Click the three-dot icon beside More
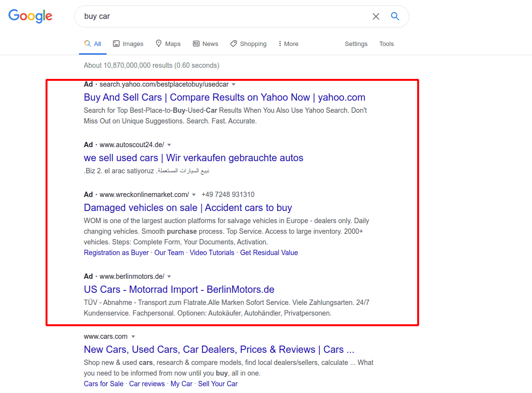The image size is (532, 393). coord(280,44)
